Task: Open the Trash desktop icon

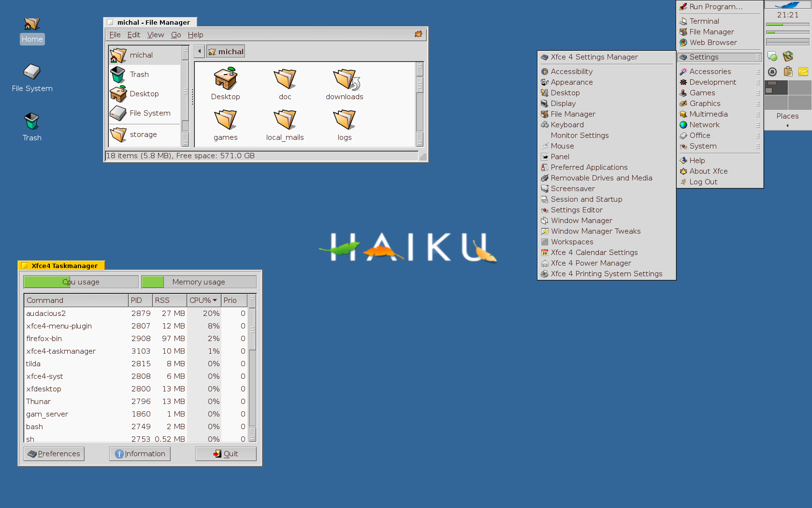Action: 32,127
